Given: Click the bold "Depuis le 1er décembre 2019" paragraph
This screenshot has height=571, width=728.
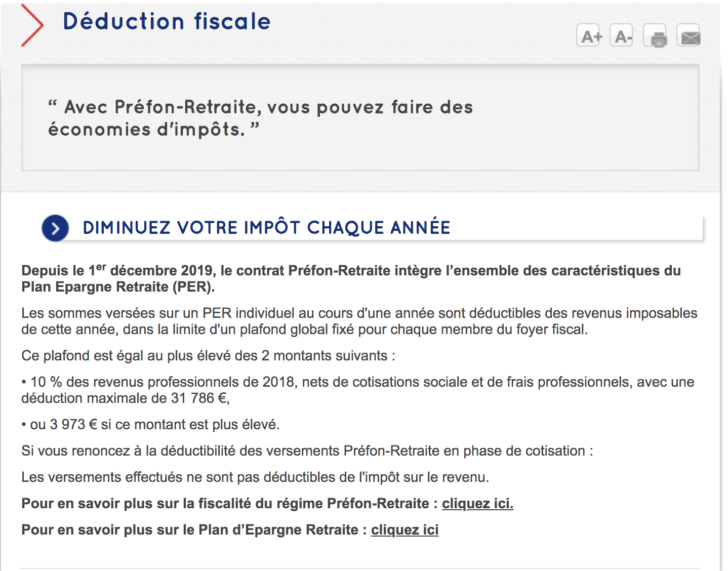Looking at the screenshot, I should 350,278.
